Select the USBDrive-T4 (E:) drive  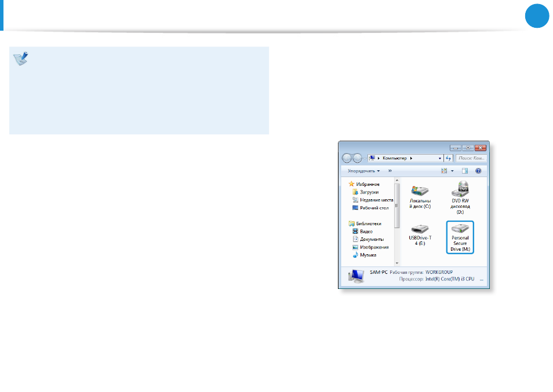point(420,235)
